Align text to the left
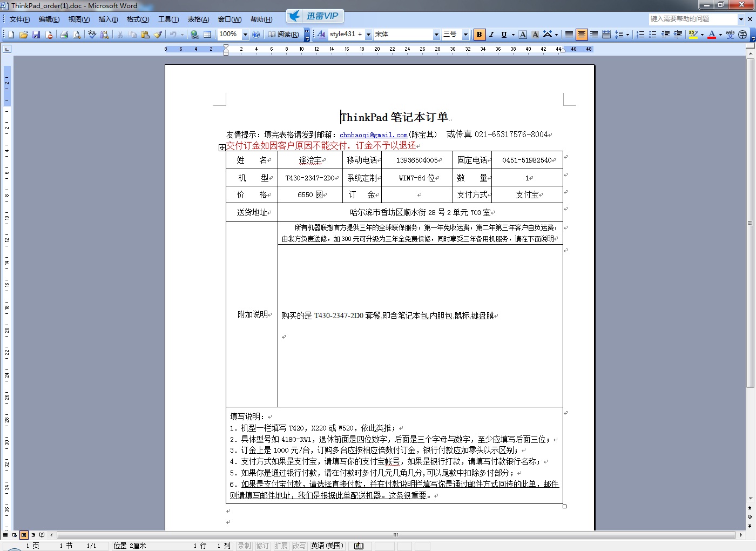 point(569,35)
